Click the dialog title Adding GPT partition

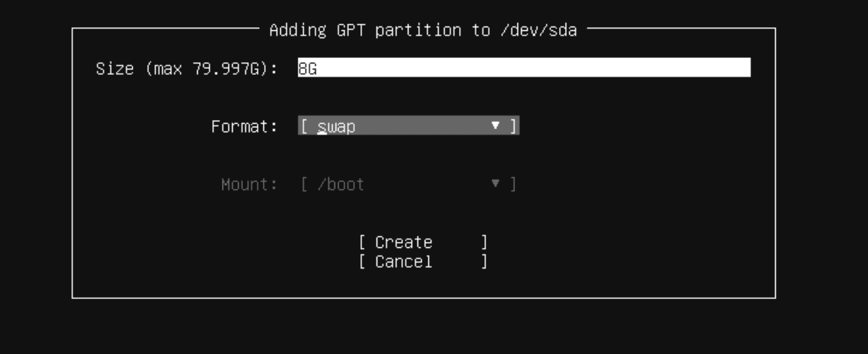tap(423, 30)
